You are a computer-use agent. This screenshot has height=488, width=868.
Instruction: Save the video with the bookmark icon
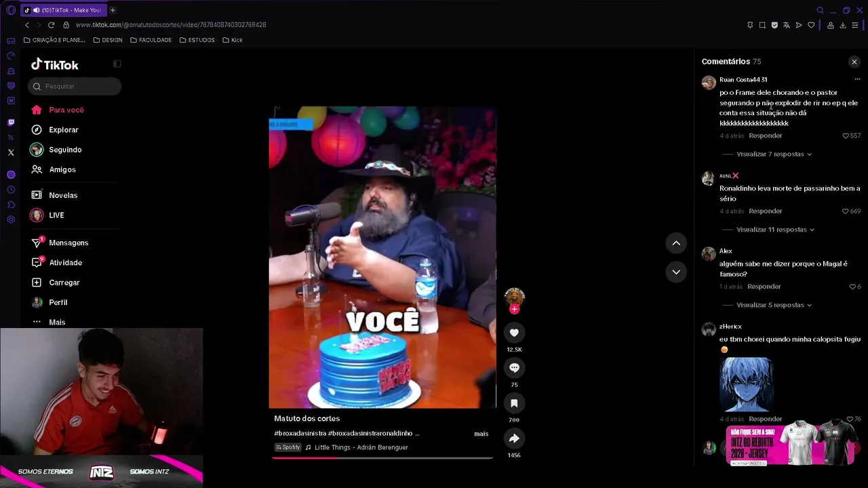click(514, 403)
